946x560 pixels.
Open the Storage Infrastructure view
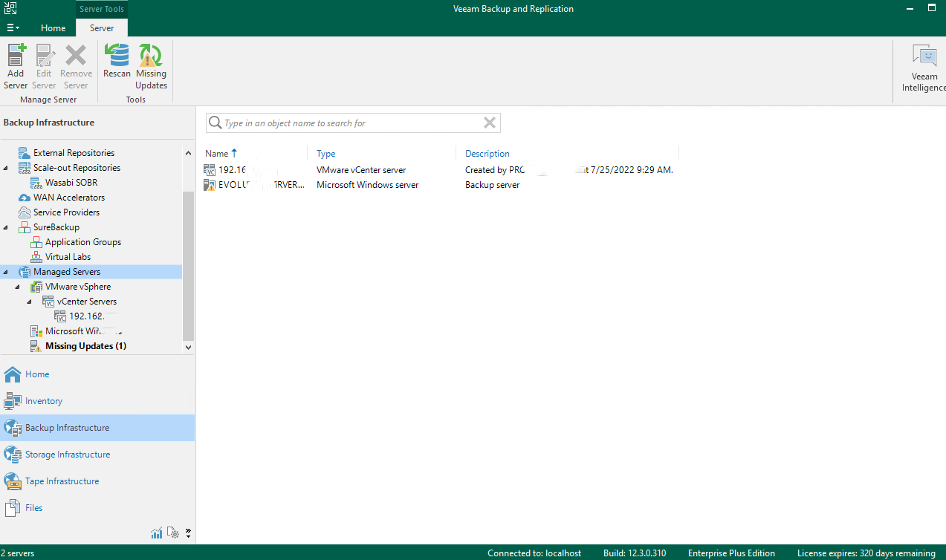pyautogui.click(x=67, y=455)
